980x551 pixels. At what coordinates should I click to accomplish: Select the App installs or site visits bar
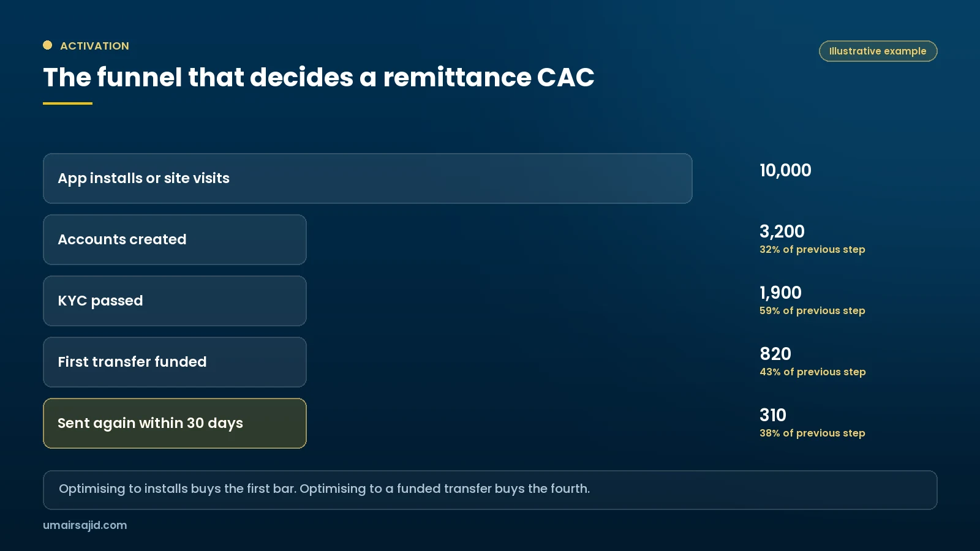coord(367,178)
